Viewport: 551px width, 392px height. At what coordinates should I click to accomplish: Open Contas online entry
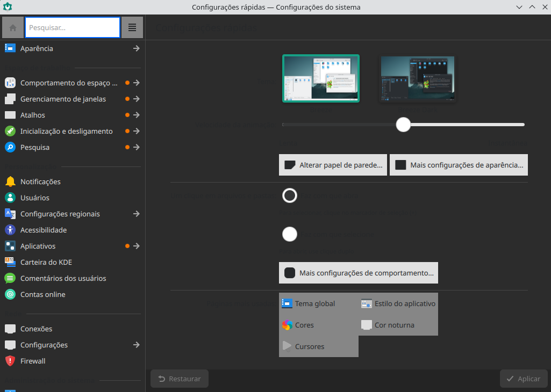[x=73, y=294]
